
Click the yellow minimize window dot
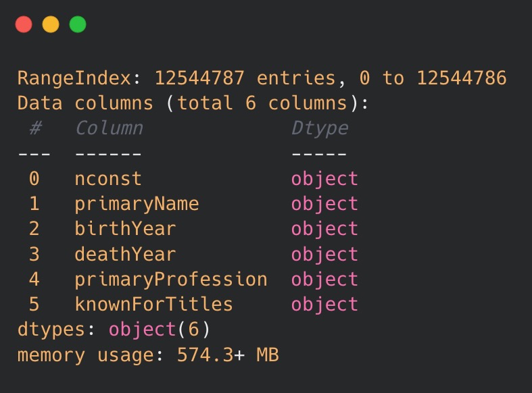[51, 24]
